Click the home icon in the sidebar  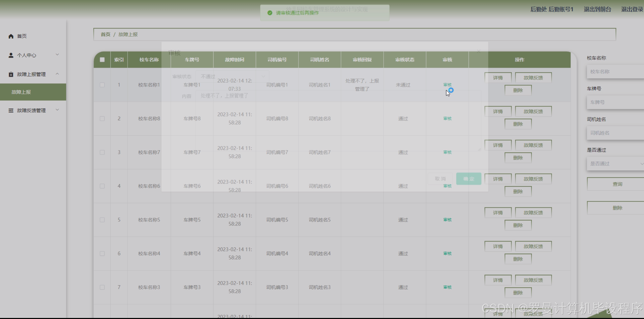11,36
